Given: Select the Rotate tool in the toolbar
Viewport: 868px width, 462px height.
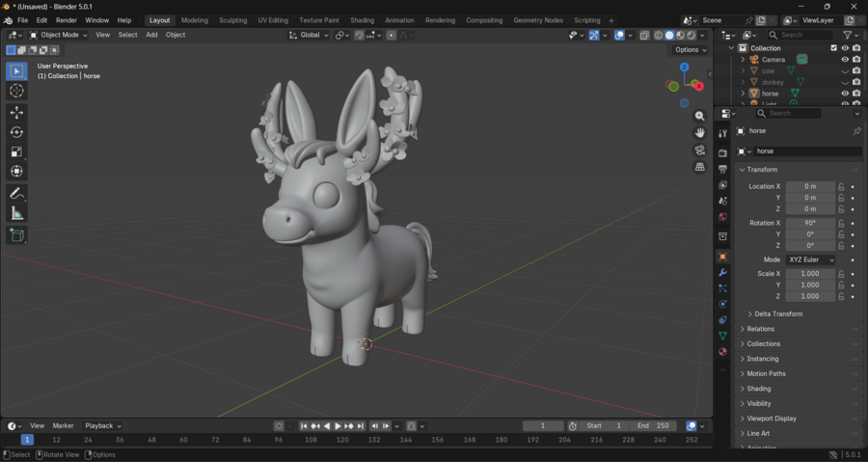Looking at the screenshot, I should (x=16, y=132).
